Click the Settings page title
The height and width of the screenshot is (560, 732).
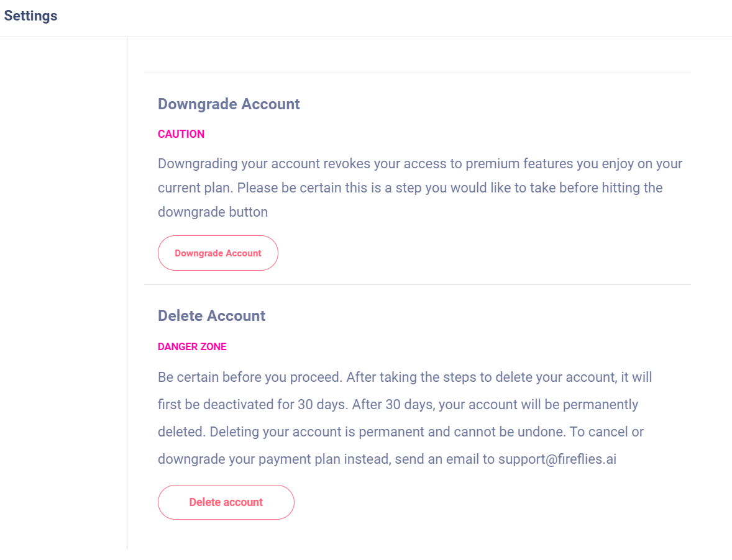(x=31, y=16)
